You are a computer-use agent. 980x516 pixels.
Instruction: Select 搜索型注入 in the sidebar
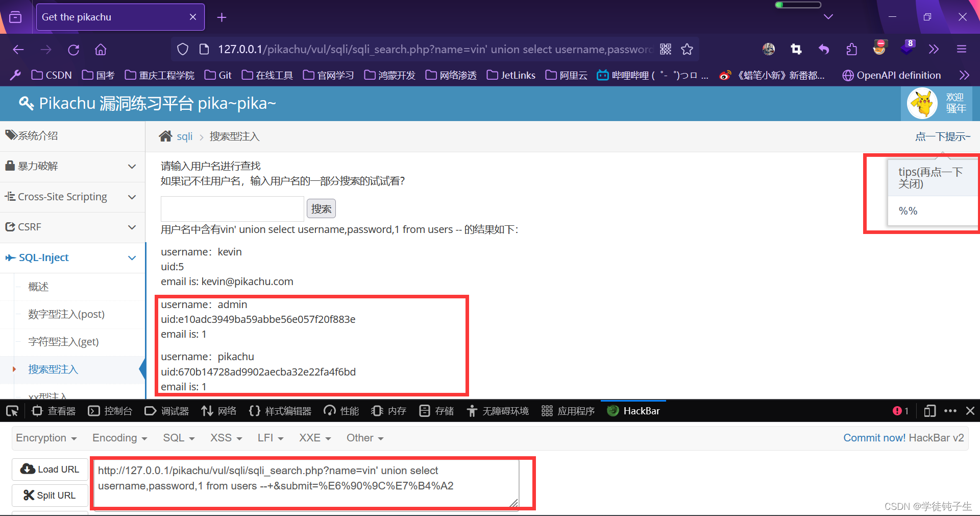coord(53,369)
